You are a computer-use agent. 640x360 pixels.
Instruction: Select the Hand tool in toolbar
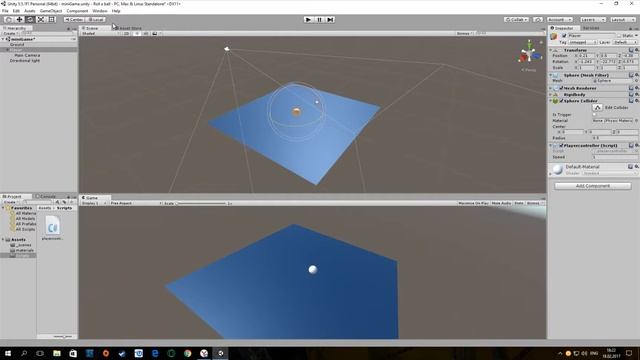(x=8, y=20)
